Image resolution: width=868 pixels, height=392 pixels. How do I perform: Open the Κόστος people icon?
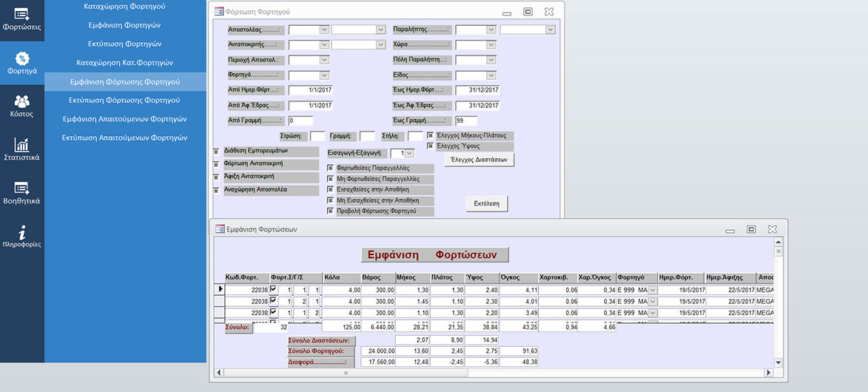click(x=21, y=106)
